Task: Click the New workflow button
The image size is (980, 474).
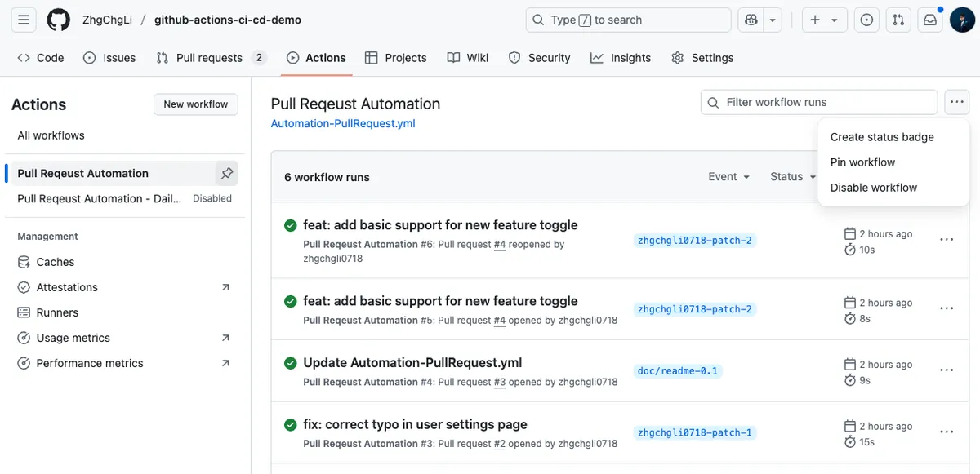Action: pos(196,104)
